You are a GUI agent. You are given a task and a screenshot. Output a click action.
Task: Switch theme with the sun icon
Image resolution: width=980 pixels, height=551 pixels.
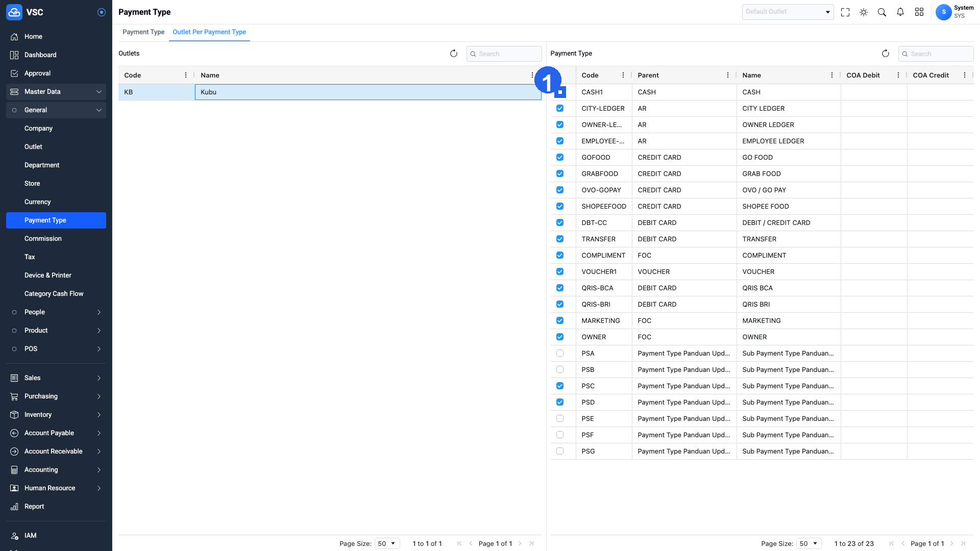tap(864, 12)
